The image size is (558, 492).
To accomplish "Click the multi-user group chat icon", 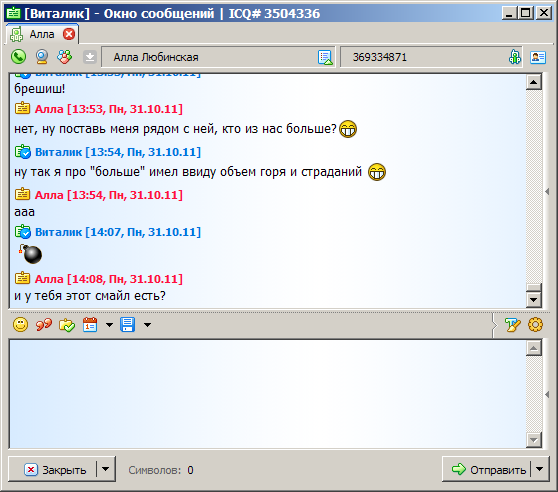I will [x=64, y=57].
